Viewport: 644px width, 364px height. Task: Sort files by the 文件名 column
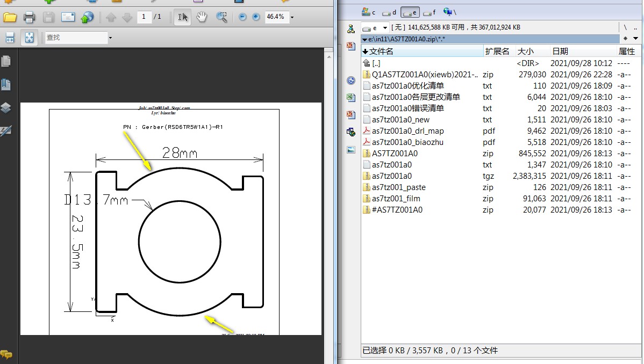click(422, 52)
